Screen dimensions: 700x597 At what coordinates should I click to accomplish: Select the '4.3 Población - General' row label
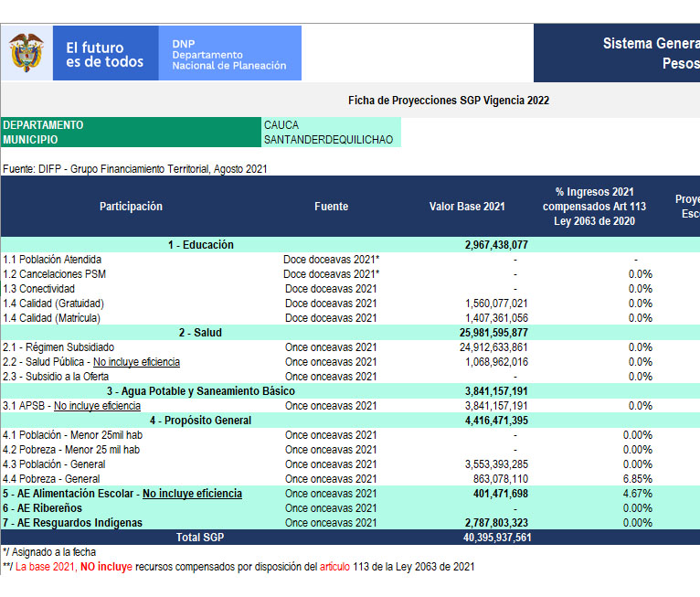[54, 464]
